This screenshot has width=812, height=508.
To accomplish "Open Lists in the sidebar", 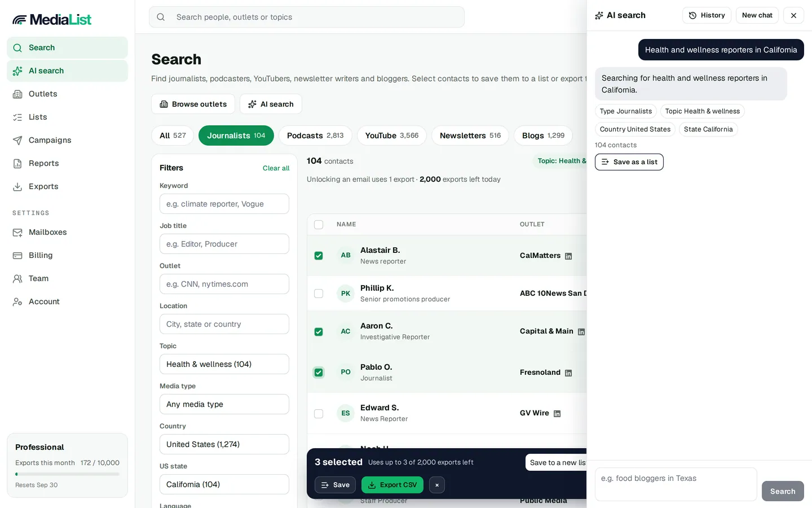I will pos(67,117).
